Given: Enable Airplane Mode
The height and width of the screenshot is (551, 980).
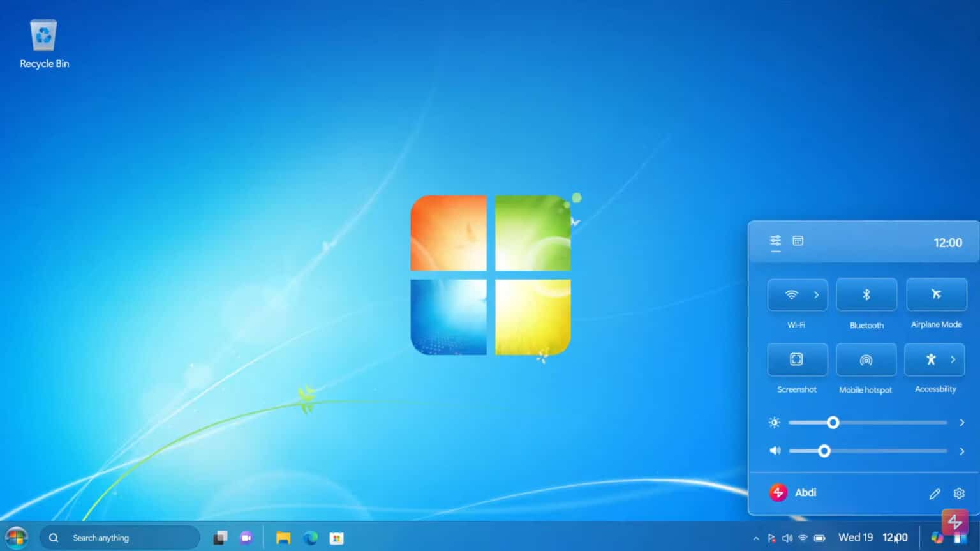Looking at the screenshot, I should point(936,294).
